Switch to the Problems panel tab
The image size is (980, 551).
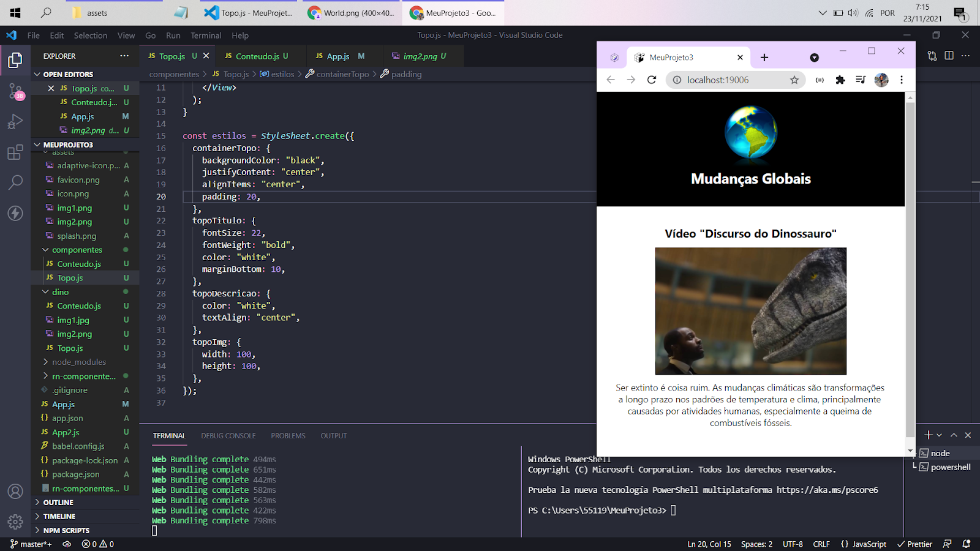288,436
